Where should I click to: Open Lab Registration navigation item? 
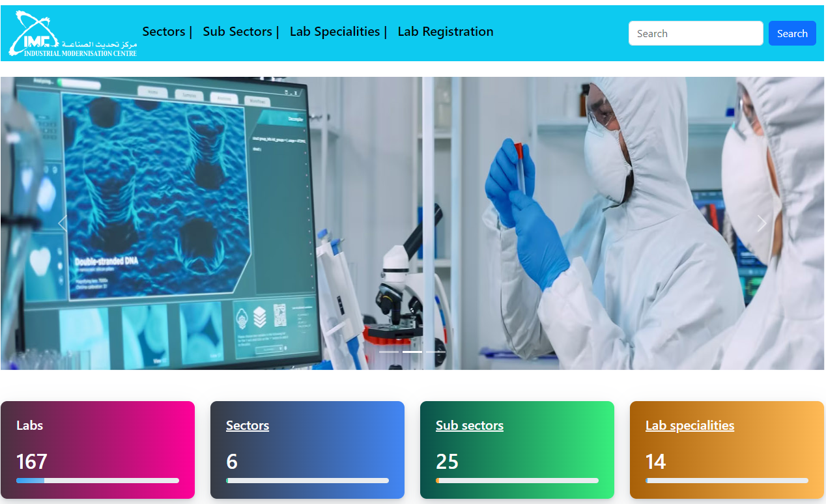click(x=445, y=31)
